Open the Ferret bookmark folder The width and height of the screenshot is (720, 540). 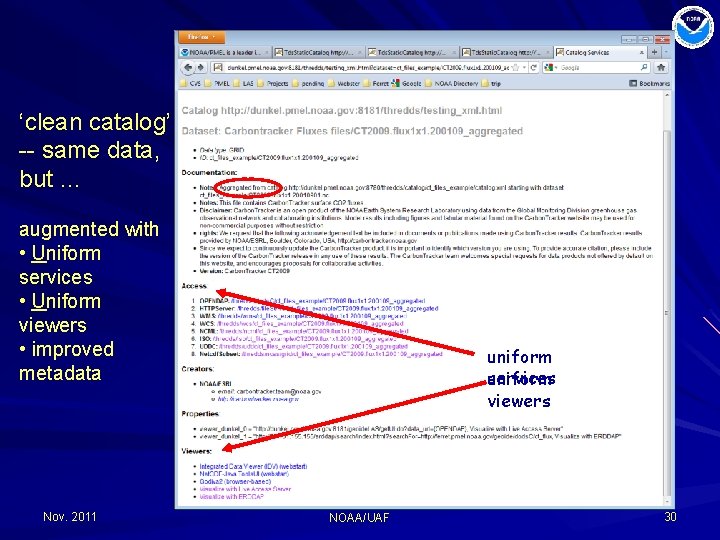coord(376,84)
